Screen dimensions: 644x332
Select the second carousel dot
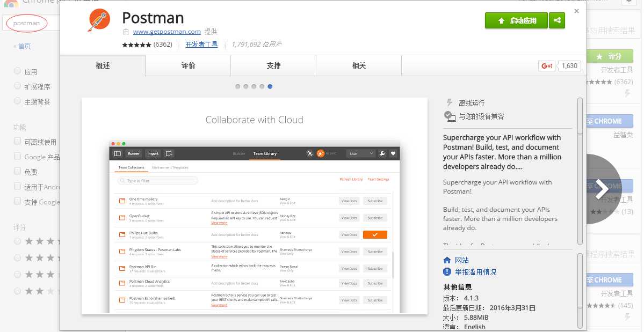coord(245,86)
